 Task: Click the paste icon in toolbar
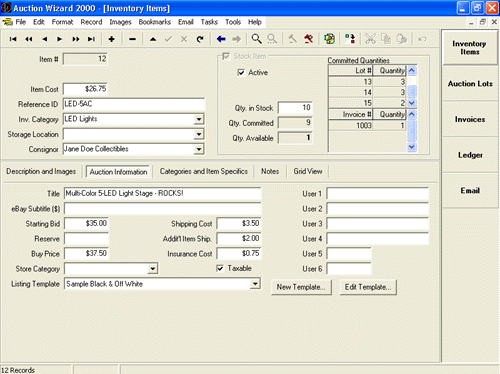[x=402, y=39]
